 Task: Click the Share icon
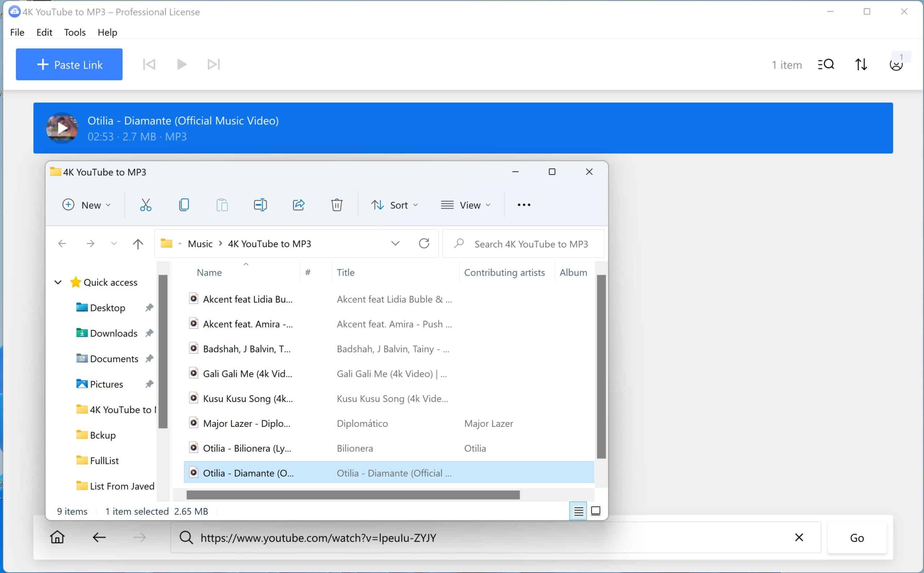pos(298,205)
